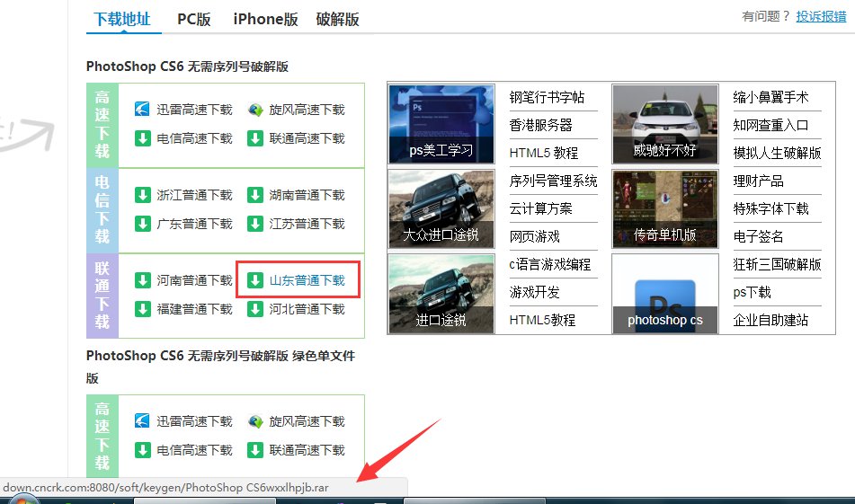The width and height of the screenshot is (855, 504).
Task: Switch to the iPhone版 tab
Action: [x=265, y=19]
